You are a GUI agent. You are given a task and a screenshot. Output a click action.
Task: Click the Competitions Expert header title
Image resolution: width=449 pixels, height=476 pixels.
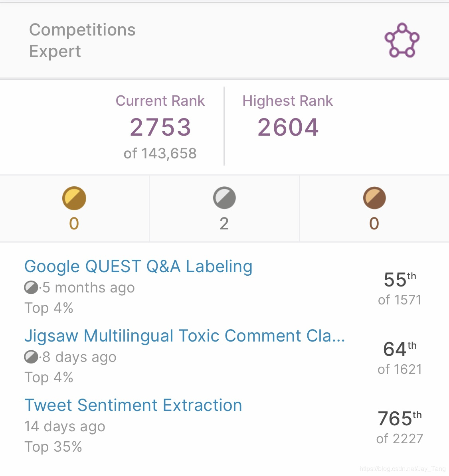tap(82, 40)
